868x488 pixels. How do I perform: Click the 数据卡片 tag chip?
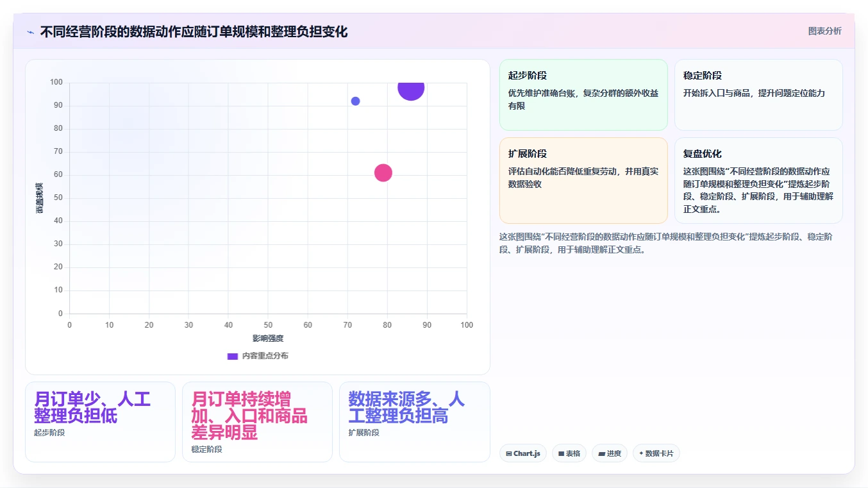[x=656, y=453]
